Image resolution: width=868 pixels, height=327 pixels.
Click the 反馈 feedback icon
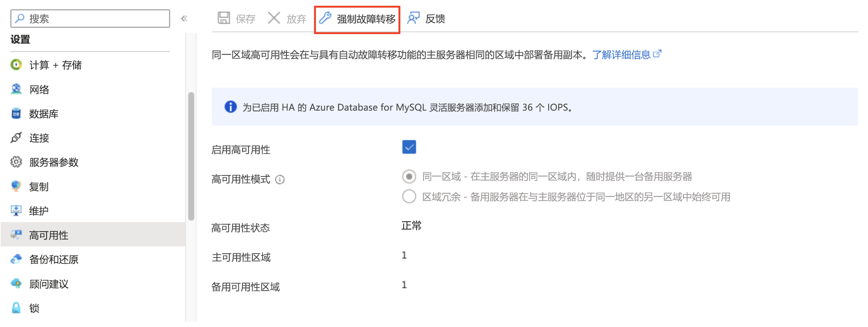tap(414, 18)
